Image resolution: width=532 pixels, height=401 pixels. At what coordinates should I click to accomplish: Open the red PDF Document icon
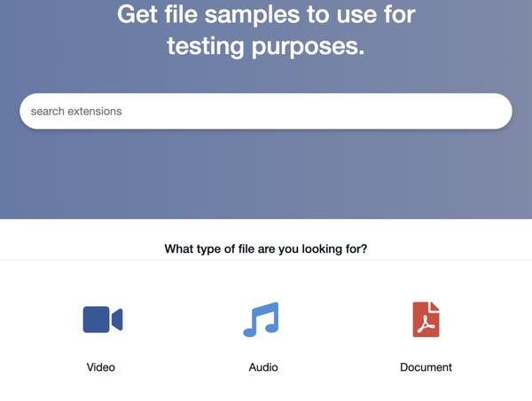[426, 319]
